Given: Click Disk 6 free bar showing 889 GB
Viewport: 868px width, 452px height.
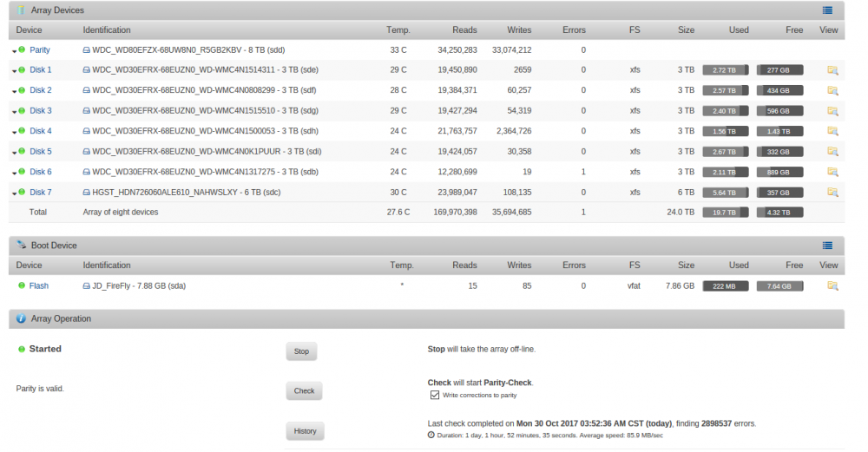Looking at the screenshot, I should (779, 172).
